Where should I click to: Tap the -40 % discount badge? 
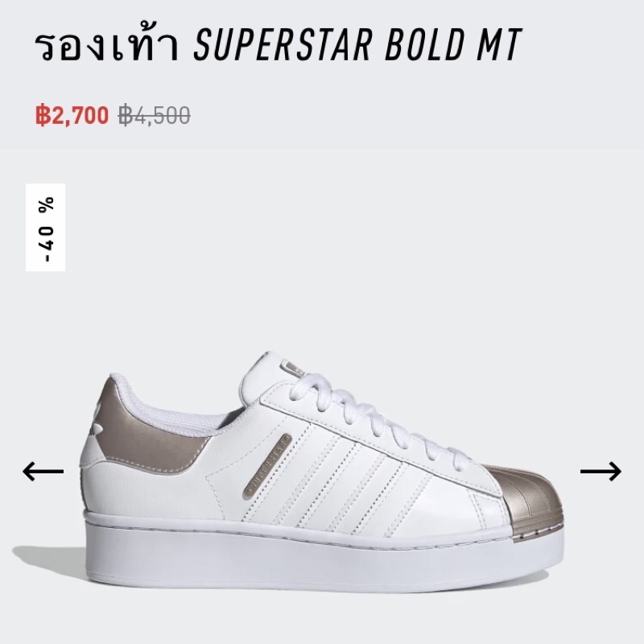tap(46, 228)
